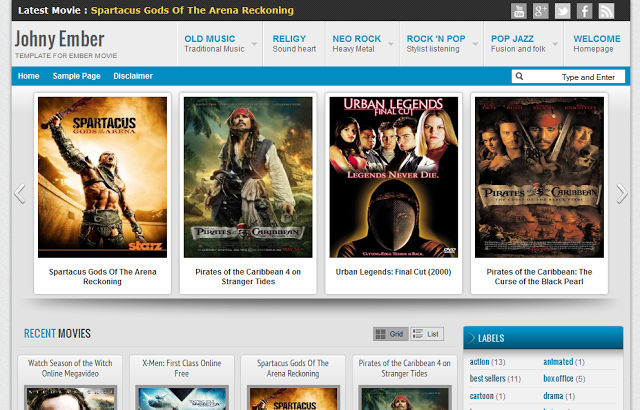This screenshot has width=640, height=410.
Task: Select the box office label
Action: point(558,379)
